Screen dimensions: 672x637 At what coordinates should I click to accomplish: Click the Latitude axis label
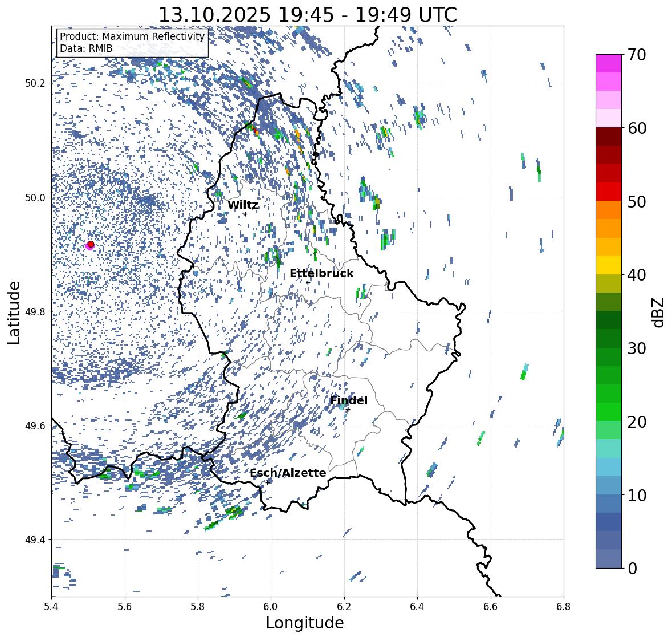pos(14,313)
